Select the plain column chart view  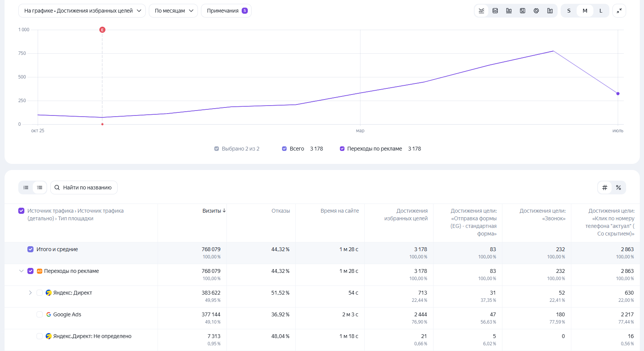point(550,11)
